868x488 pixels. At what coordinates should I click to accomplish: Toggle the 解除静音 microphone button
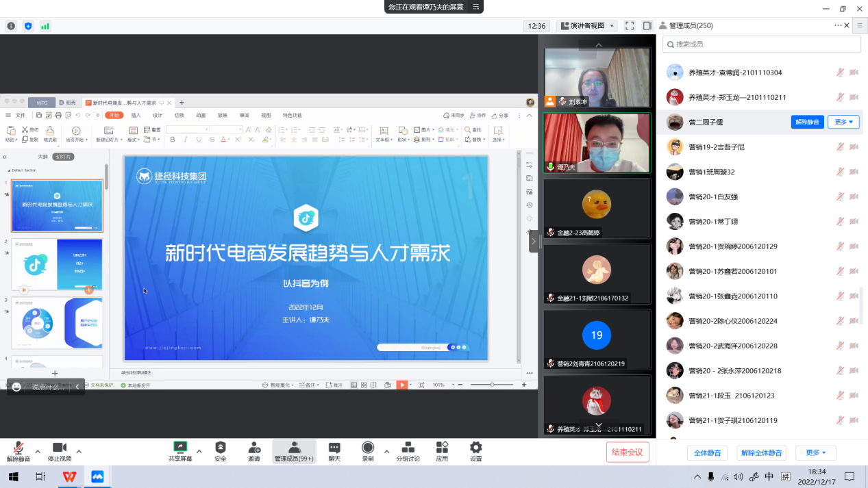[18, 448]
